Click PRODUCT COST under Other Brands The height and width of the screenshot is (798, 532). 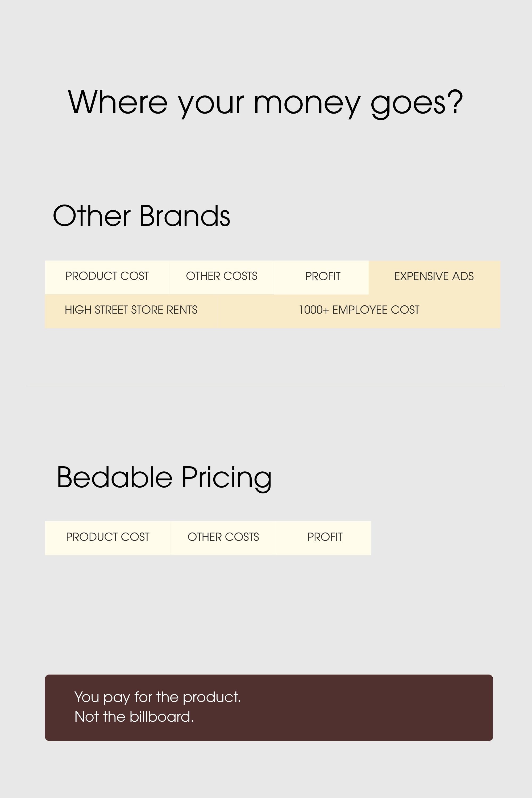[107, 277]
